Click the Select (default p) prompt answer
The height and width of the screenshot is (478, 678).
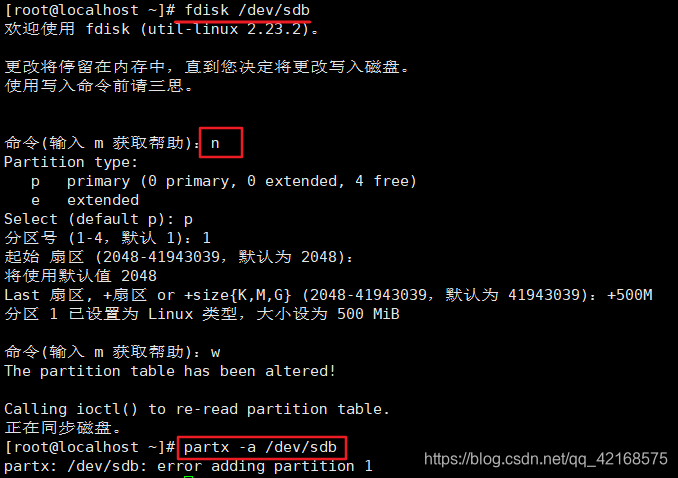tap(188, 220)
